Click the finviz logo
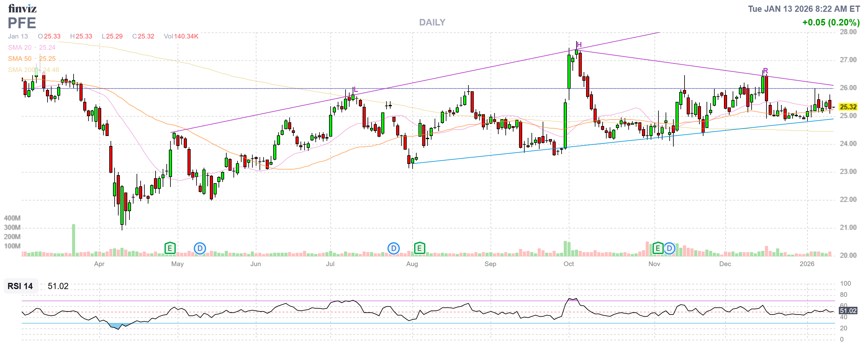 point(22,8)
